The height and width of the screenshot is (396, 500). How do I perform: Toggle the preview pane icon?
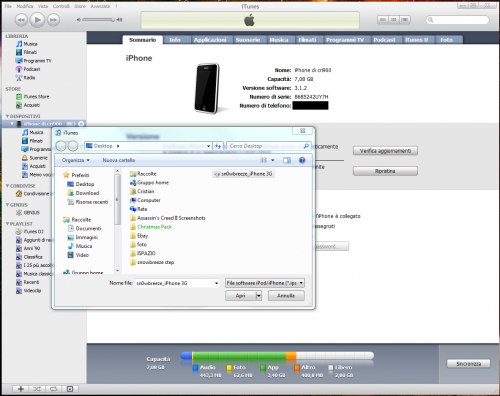(x=287, y=160)
